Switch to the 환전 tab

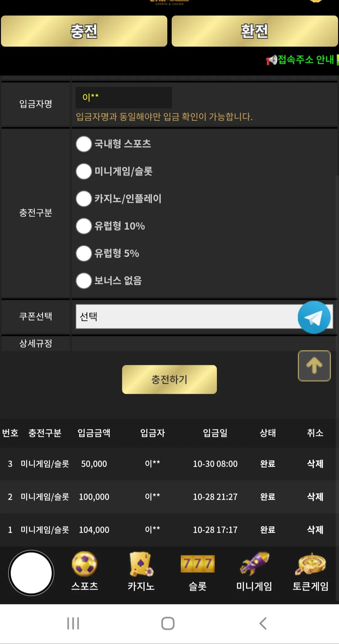tap(255, 31)
